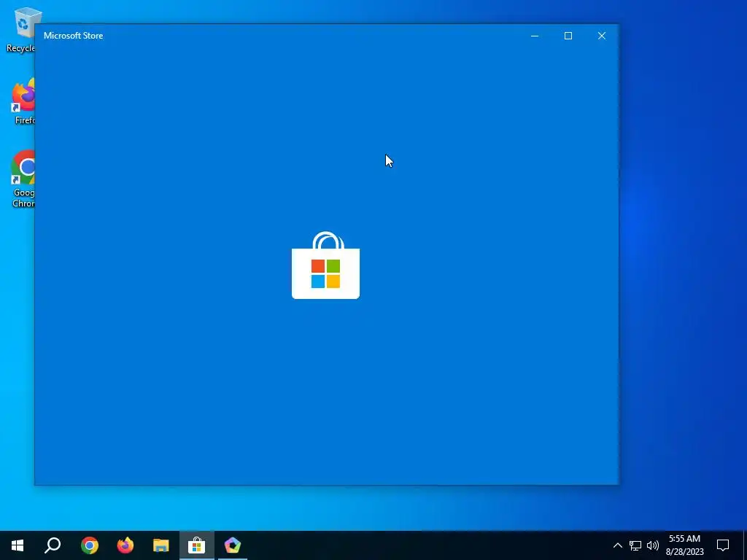This screenshot has height=560, width=747.
Task: Open taskbar search magnifier
Action: [53, 545]
